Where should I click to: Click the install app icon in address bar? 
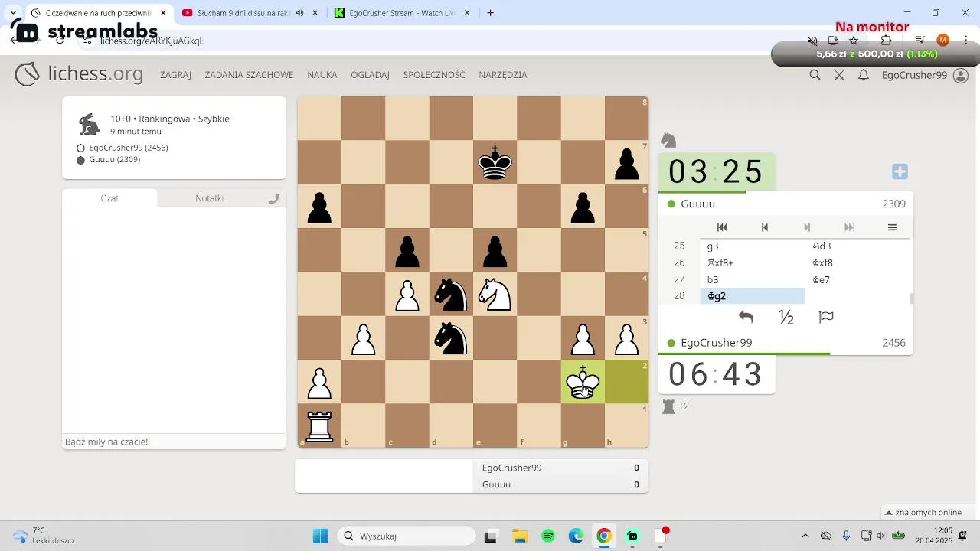pyautogui.click(x=833, y=41)
